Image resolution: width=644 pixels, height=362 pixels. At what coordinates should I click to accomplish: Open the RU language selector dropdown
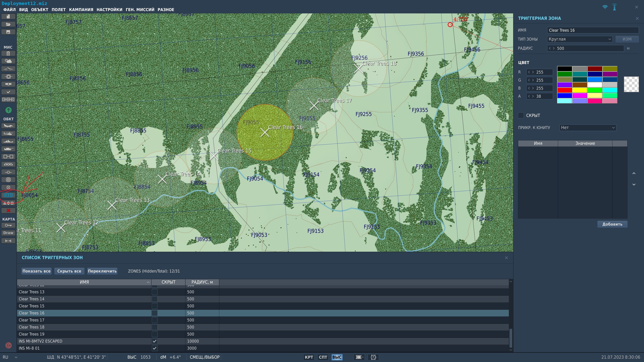coord(10,357)
